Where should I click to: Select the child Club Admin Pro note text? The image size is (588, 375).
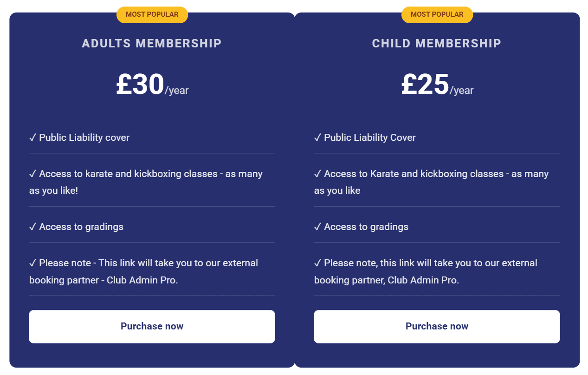426,272
